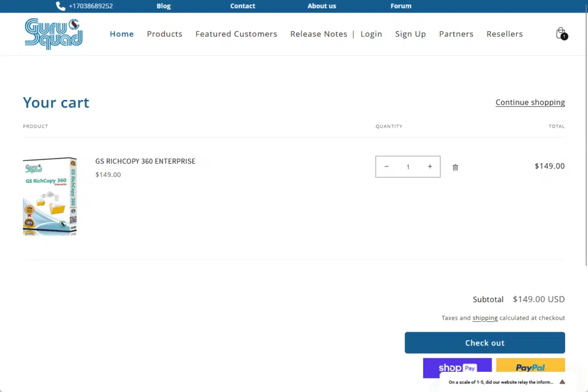Remove item using the trash icon
The width and height of the screenshot is (588, 392).
click(x=455, y=167)
